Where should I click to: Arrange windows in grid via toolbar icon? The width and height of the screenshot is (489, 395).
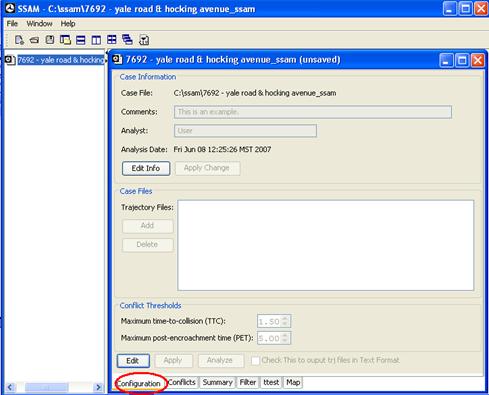click(112, 40)
